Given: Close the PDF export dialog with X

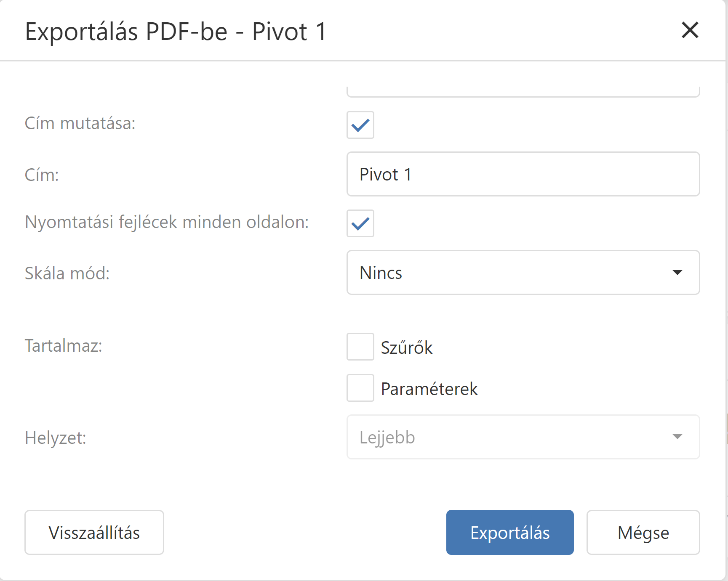Looking at the screenshot, I should [x=690, y=30].
